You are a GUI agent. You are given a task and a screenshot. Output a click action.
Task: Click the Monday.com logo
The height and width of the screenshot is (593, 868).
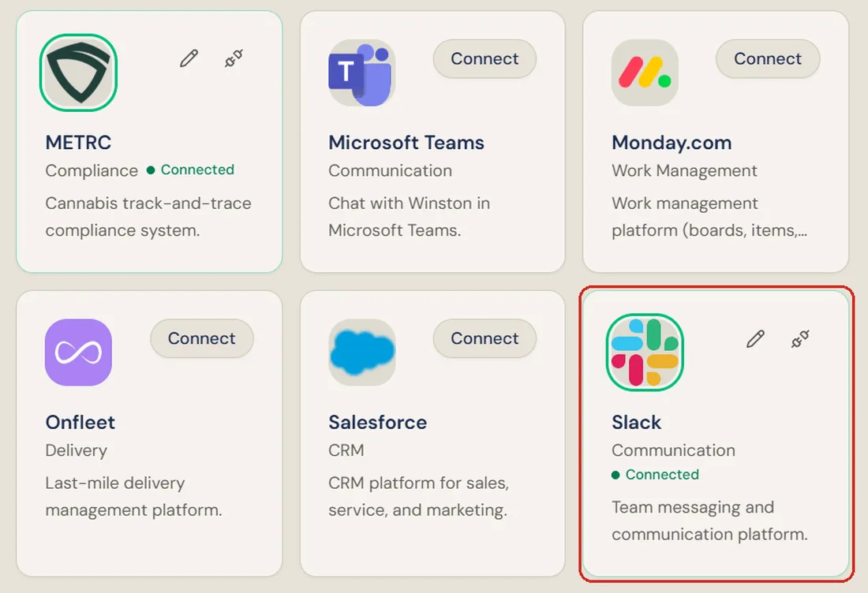645,73
